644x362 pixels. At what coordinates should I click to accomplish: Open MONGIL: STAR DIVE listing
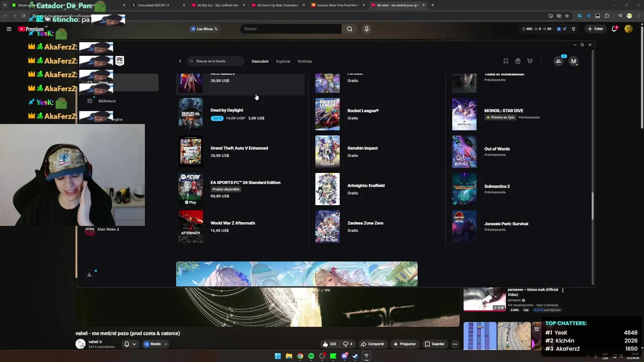pos(514,114)
